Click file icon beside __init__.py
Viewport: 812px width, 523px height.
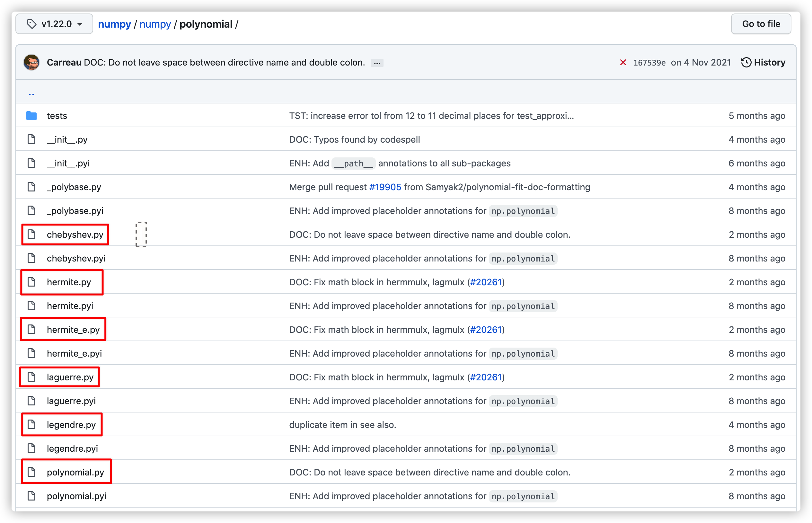[31, 139]
